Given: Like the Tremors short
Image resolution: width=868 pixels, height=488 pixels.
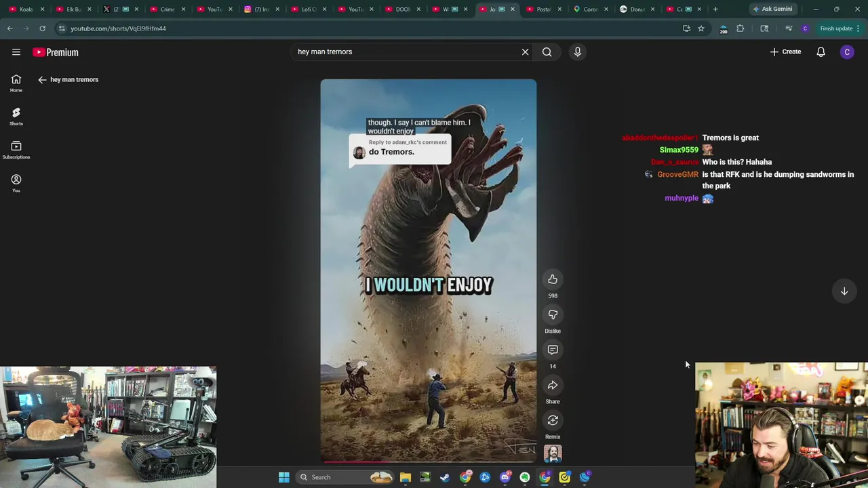Looking at the screenshot, I should click(x=553, y=279).
